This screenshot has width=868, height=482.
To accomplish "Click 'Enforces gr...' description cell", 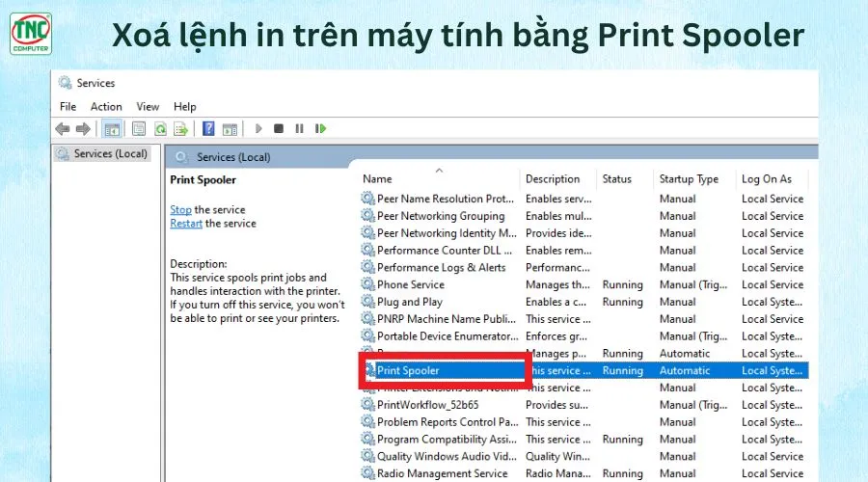I will point(556,335).
